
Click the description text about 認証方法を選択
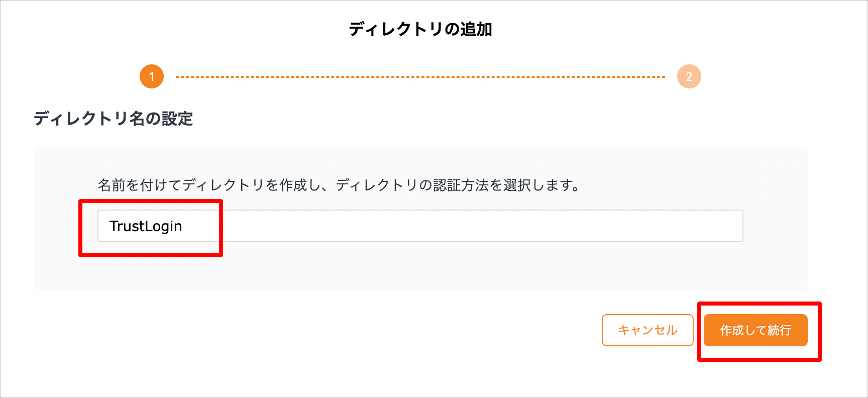pyautogui.click(x=339, y=185)
